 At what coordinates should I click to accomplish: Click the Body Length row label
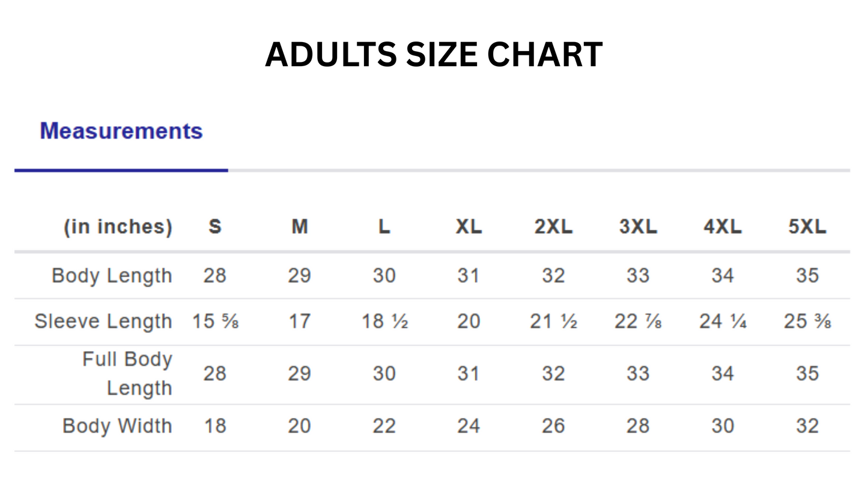click(112, 275)
